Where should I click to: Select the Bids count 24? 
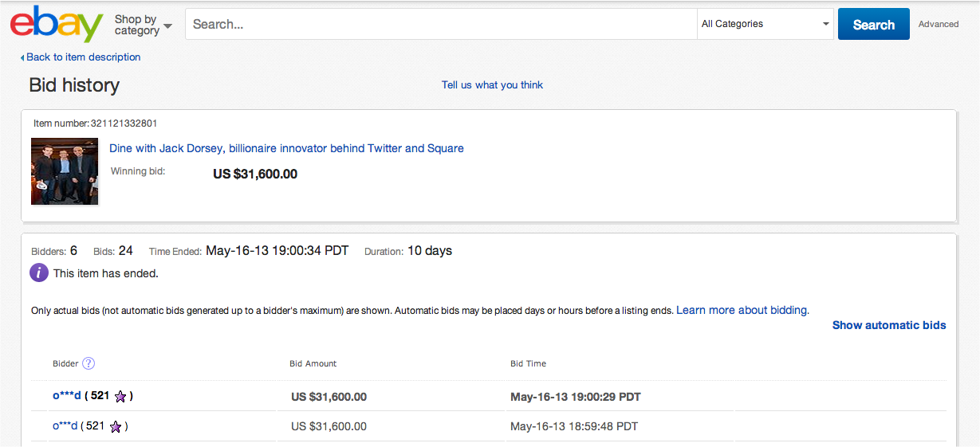126,251
